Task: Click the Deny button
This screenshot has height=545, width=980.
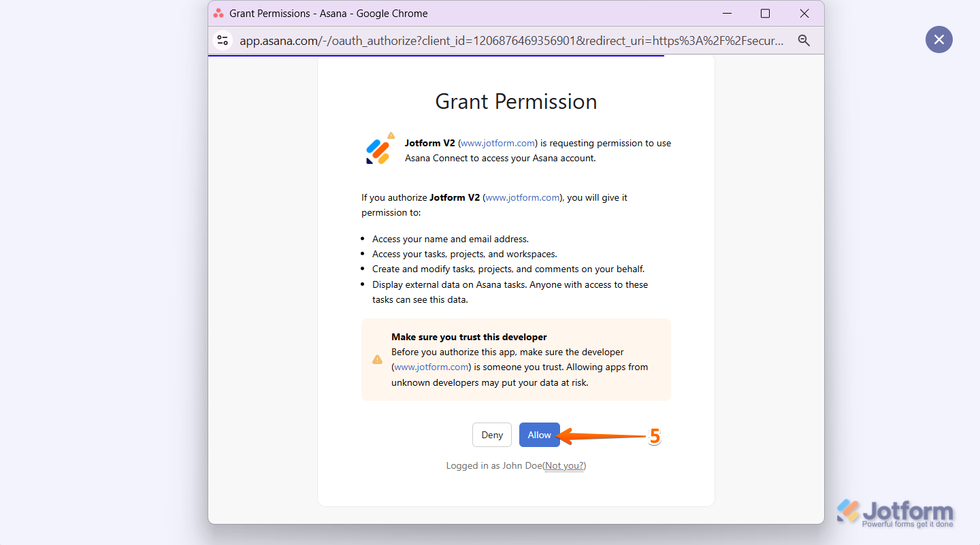Action: click(x=492, y=435)
